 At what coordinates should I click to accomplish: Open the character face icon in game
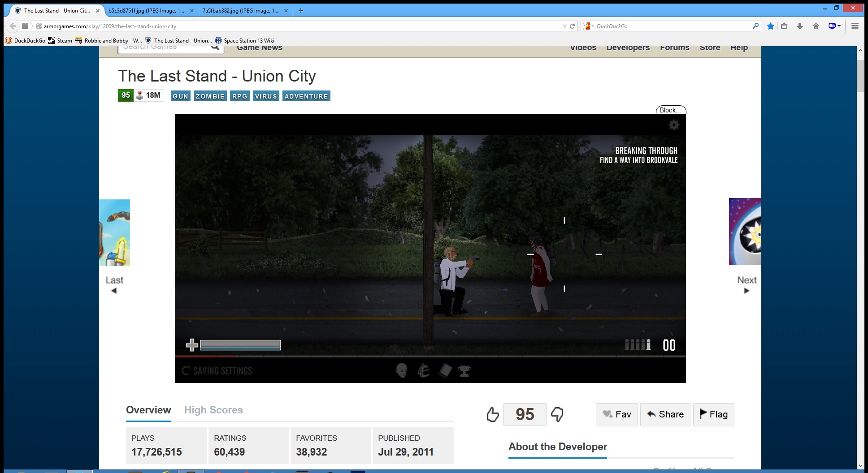[x=402, y=370]
